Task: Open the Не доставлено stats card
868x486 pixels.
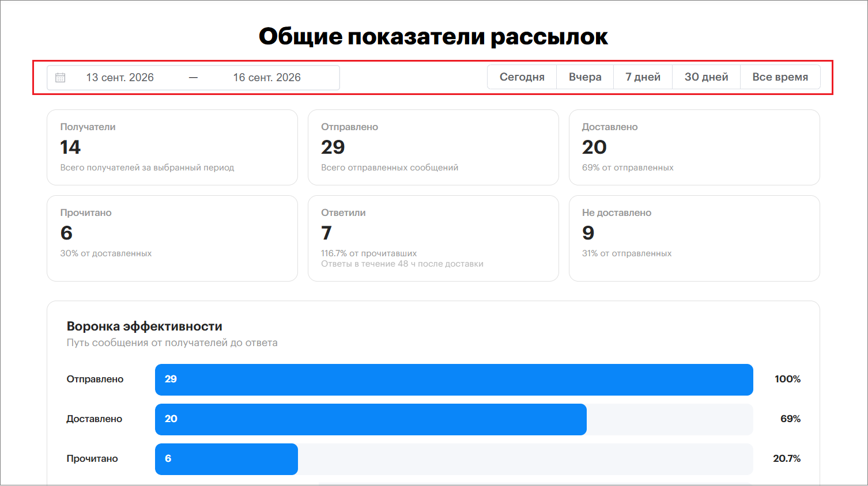Action: coord(695,238)
